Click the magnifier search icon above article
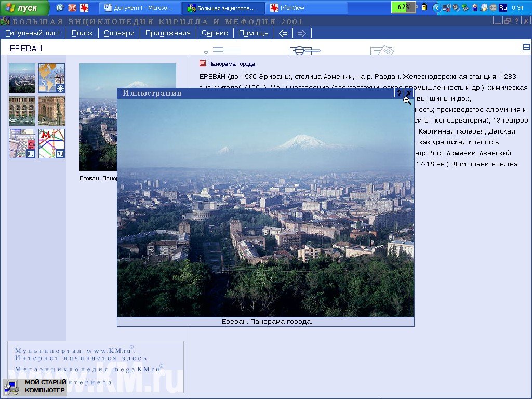 (304, 50)
